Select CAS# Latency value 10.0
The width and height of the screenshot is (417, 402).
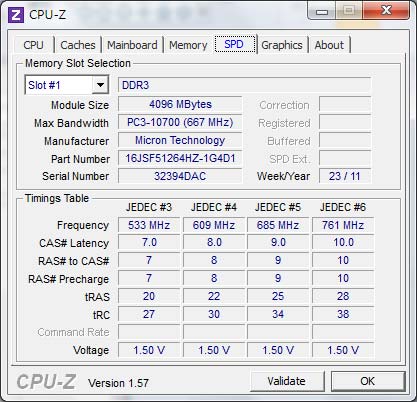[343, 242]
